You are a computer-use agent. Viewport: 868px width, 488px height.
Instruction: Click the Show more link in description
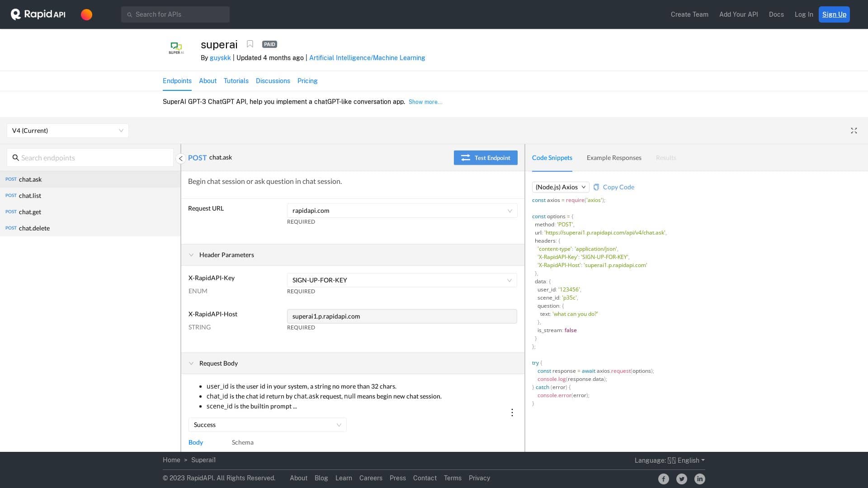click(x=425, y=102)
